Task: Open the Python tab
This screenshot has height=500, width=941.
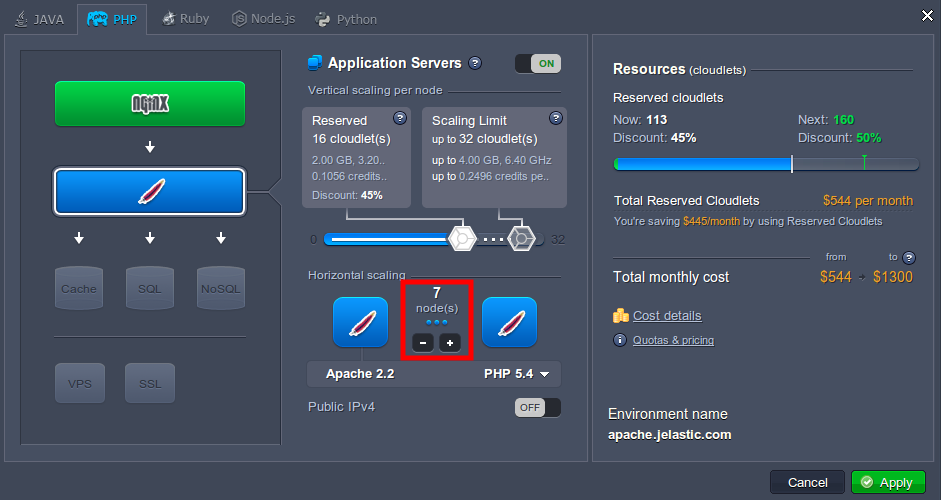Action: [x=346, y=19]
